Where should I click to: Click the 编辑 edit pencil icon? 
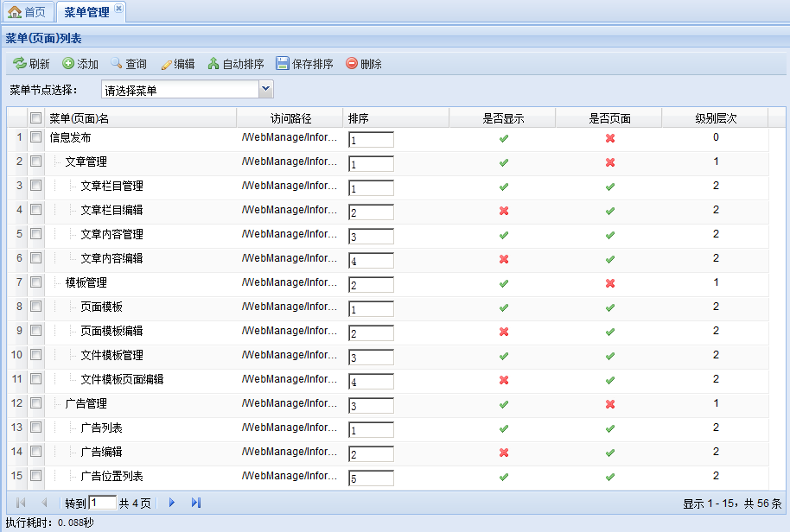[x=167, y=64]
